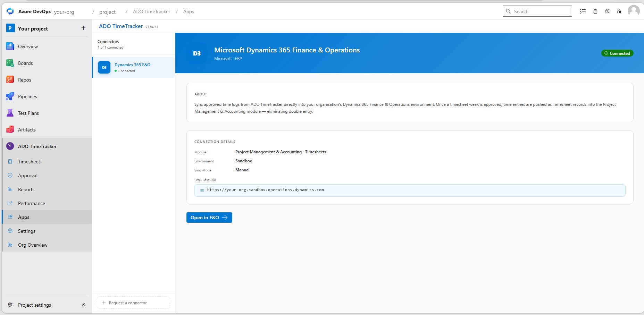This screenshot has width=644, height=315.
Task: Click the Microsoft Dynamics 365 Finance & Operations heading
Action: [287, 50]
